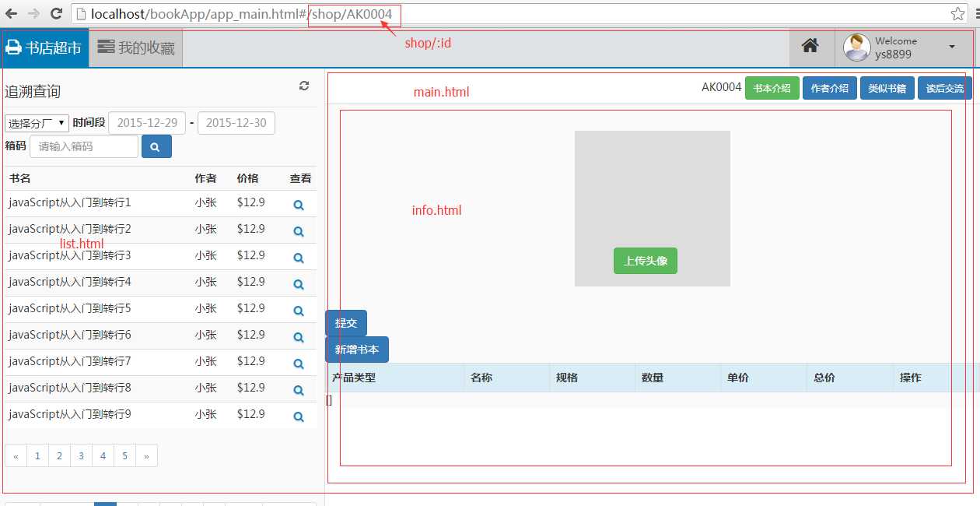Expand the ys8899 user menu caret

coord(952,47)
